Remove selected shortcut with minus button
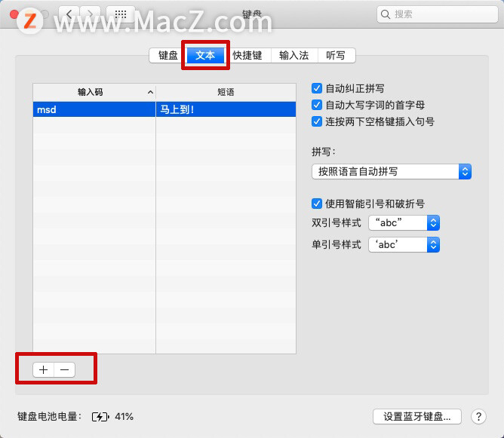Viewport: 504px width, 438px height. 65,369
